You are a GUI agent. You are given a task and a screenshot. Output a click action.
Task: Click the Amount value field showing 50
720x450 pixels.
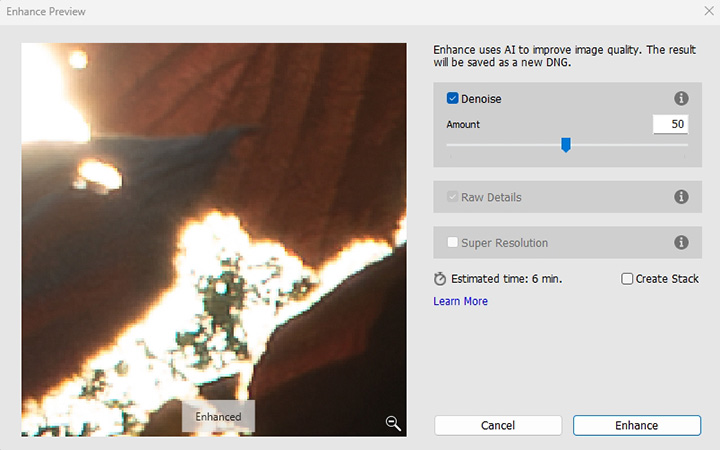(670, 125)
